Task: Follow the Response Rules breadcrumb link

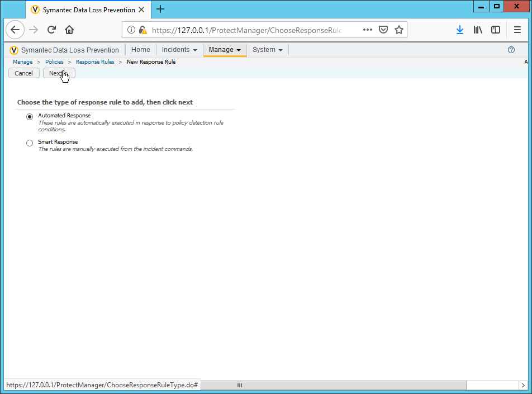Action: (95, 62)
